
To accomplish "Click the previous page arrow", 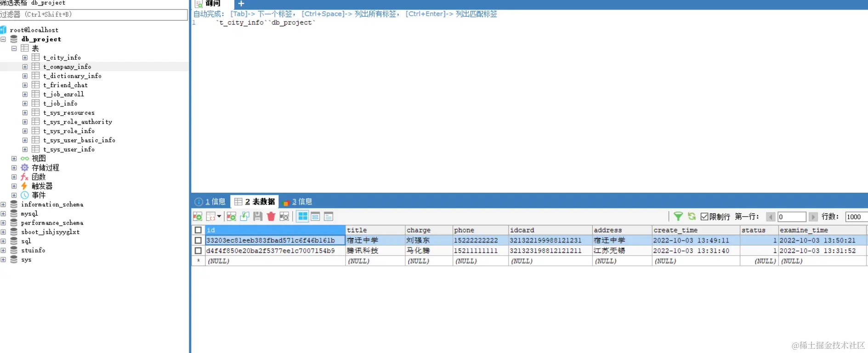I will coord(771,217).
